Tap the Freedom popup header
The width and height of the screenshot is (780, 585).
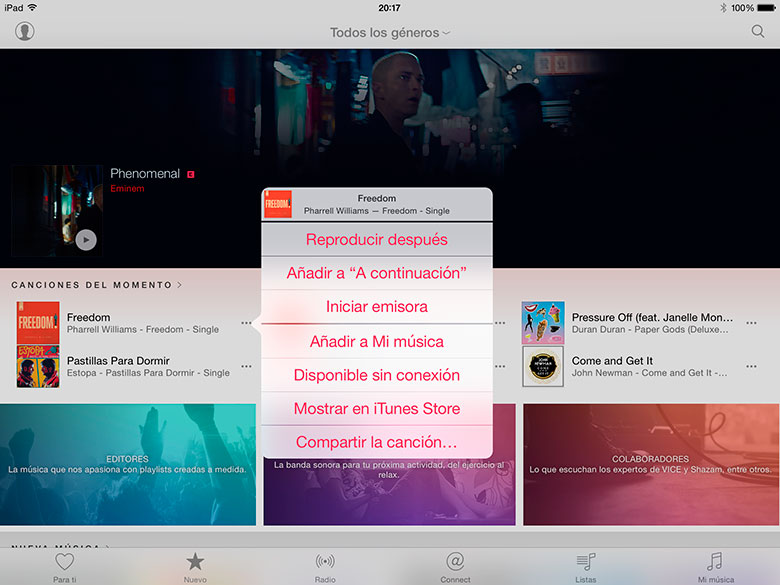tap(377, 204)
